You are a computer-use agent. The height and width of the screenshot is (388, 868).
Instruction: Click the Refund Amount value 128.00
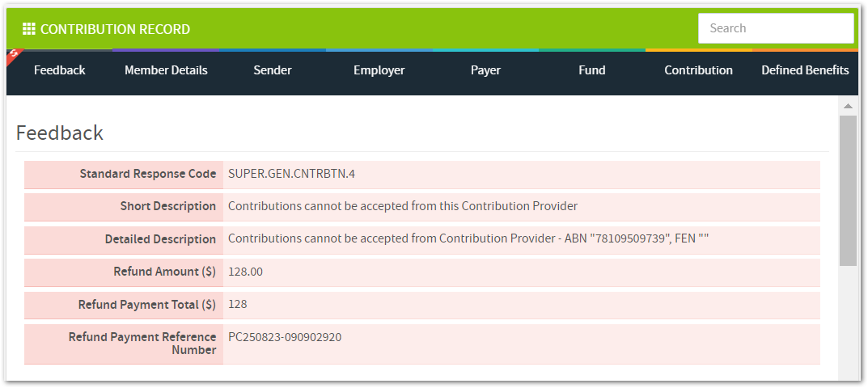(245, 272)
